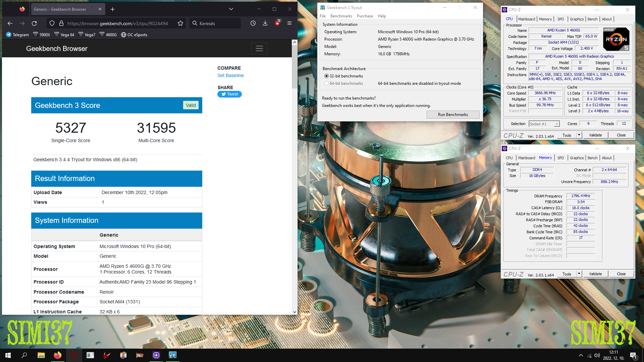Click the volume icon in system tray
The height and width of the screenshot is (362, 644).
click(597, 355)
